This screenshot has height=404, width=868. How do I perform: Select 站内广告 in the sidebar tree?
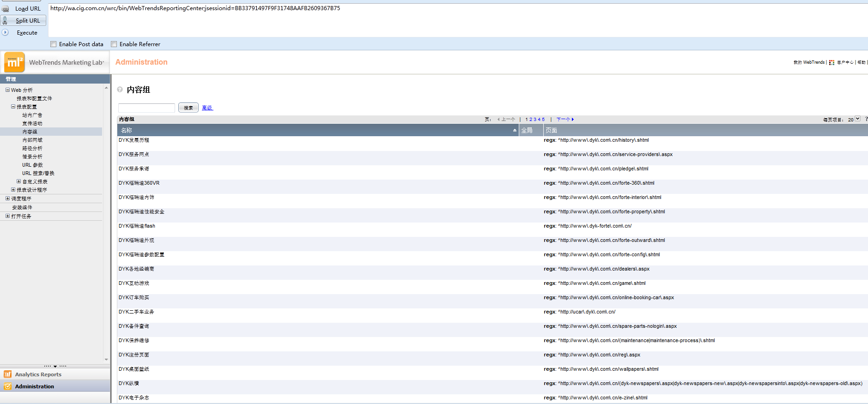point(32,115)
